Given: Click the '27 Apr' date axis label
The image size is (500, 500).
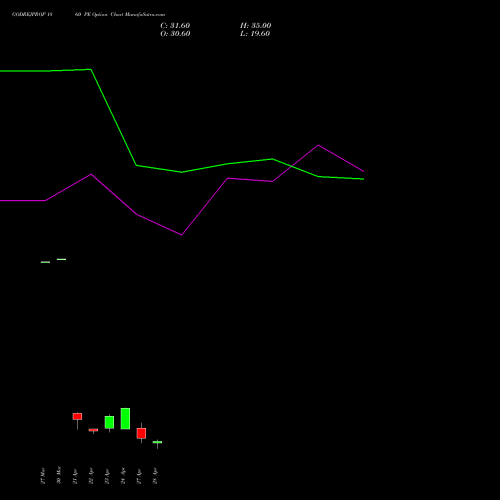Looking at the screenshot, I should point(139,476).
